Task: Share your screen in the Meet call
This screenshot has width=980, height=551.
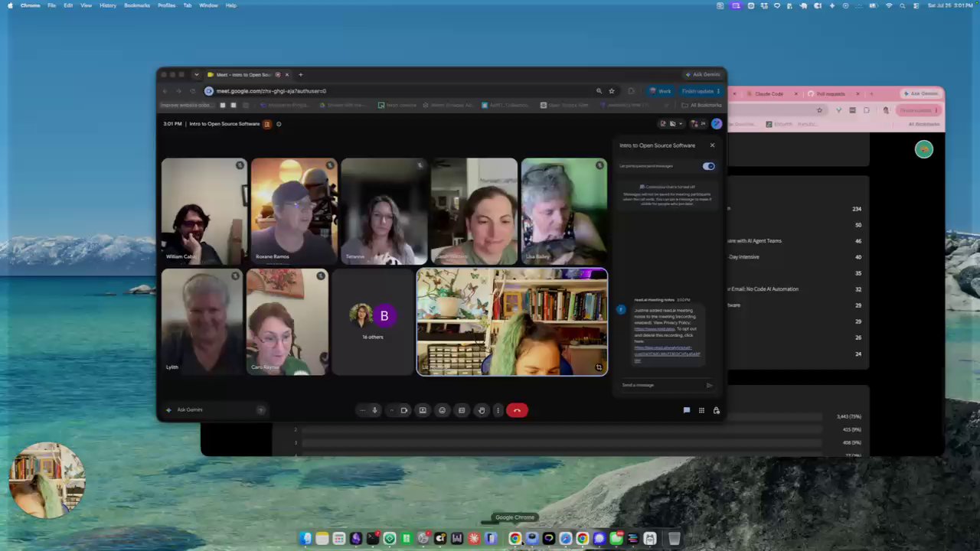Action: 423,410
